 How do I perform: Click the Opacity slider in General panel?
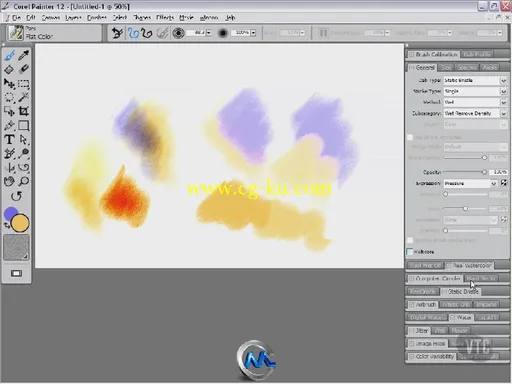tap(465, 172)
